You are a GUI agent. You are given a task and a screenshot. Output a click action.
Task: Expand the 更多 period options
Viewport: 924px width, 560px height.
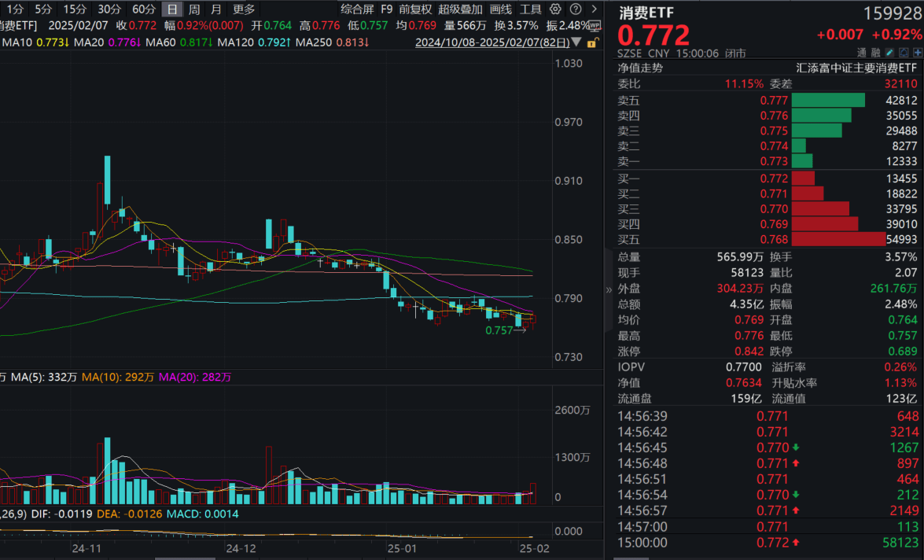coord(242,9)
